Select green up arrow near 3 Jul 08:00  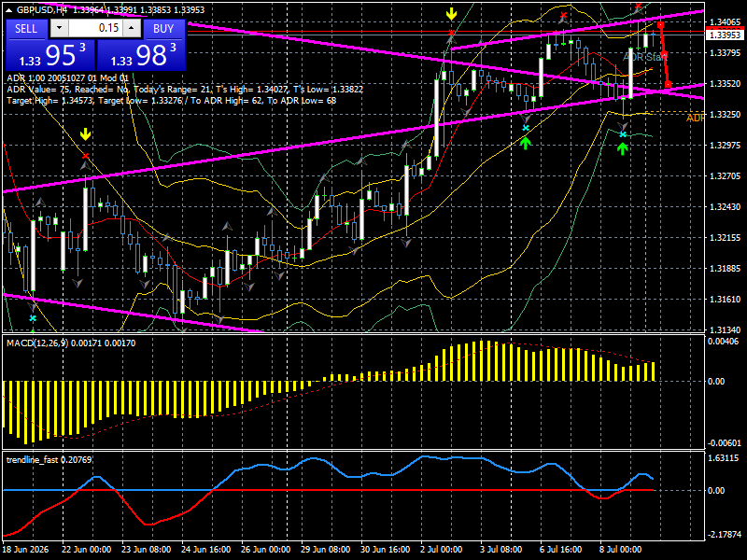(x=526, y=143)
